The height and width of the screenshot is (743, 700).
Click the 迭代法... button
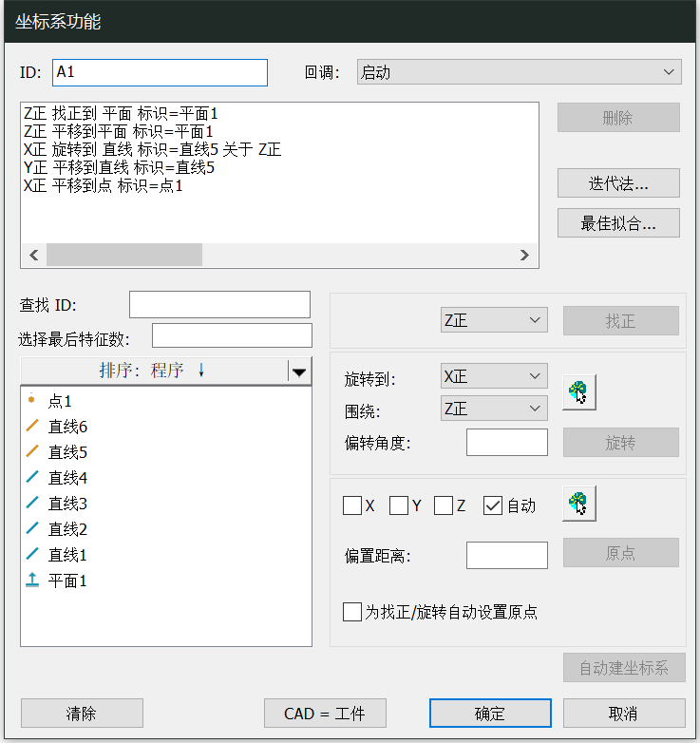click(x=618, y=183)
